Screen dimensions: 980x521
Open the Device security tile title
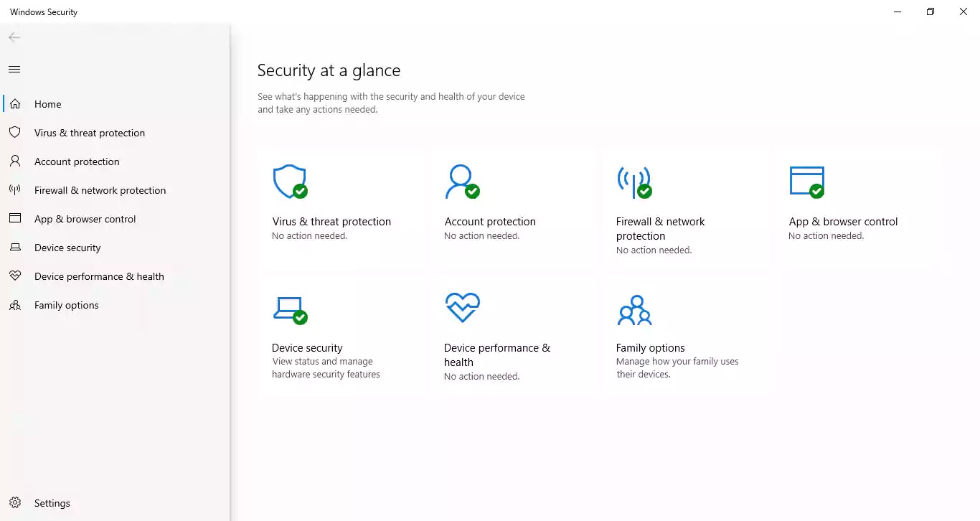click(x=307, y=348)
